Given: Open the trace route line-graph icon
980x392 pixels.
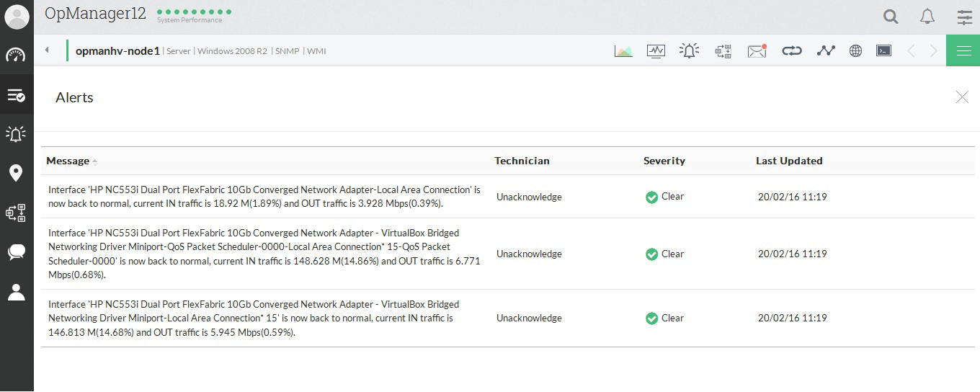Looking at the screenshot, I should (826, 51).
